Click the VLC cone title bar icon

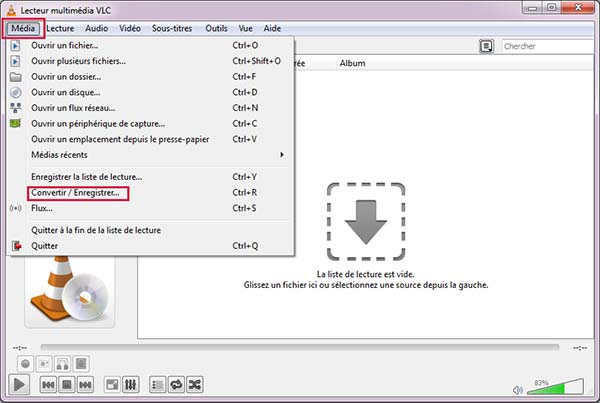[x=11, y=10]
